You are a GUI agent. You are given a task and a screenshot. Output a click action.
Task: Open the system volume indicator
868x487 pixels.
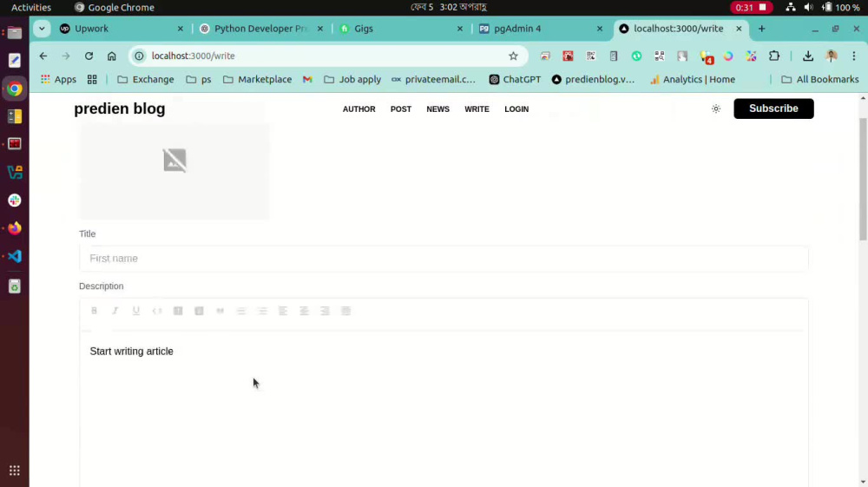coord(808,7)
